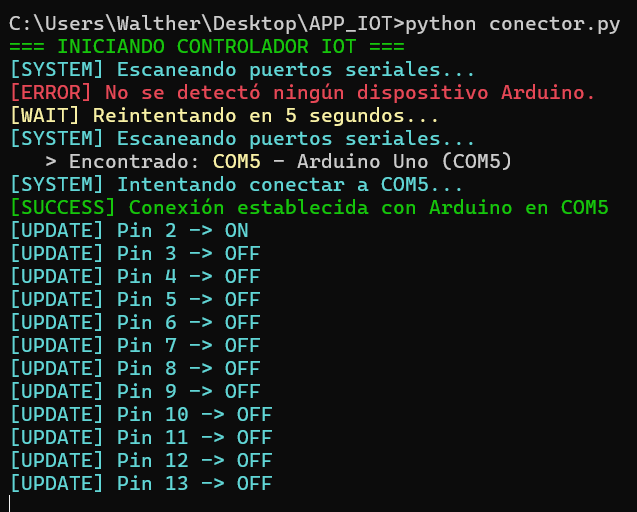Click the yellow WAIT Reintentando line
Image resolution: width=637 pixels, height=512 pixels.
click(225, 116)
